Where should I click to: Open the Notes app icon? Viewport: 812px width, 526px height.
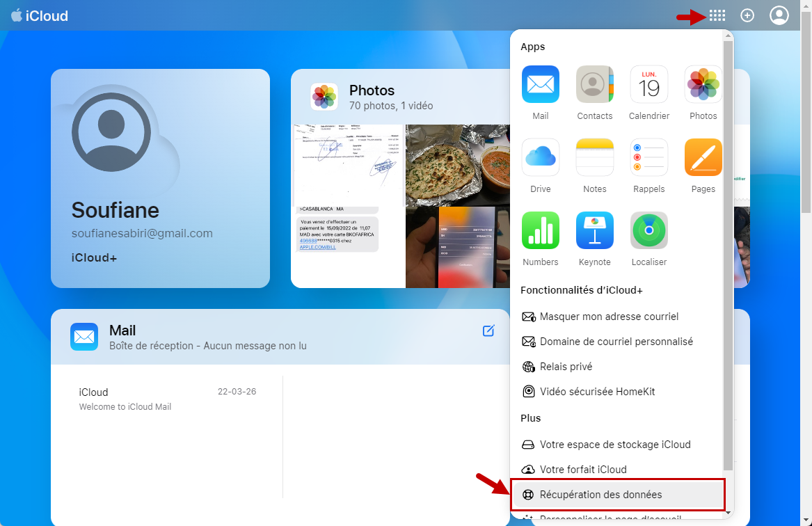(x=594, y=157)
